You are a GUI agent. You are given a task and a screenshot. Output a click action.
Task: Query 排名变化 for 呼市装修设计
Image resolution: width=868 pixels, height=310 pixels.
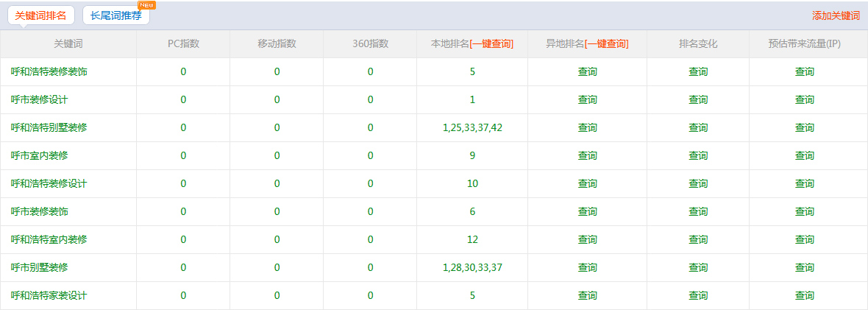pos(697,100)
